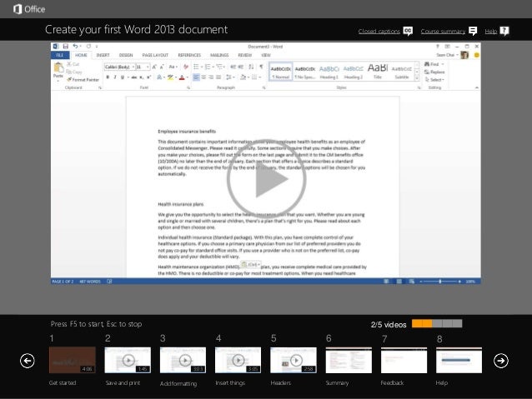Viewport: 532px width, 399px height.
Task: Toggle Bold formatting
Action: point(108,77)
